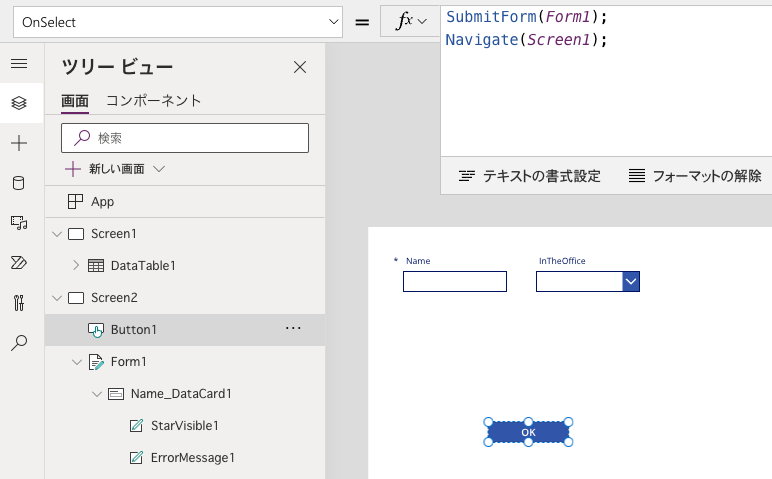Click the Screen1 screen icon
The image size is (772, 479).
[76, 234]
